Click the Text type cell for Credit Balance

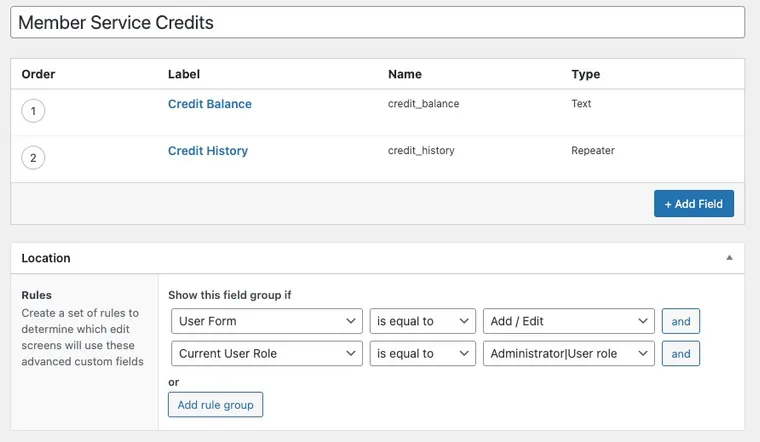point(581,104)
